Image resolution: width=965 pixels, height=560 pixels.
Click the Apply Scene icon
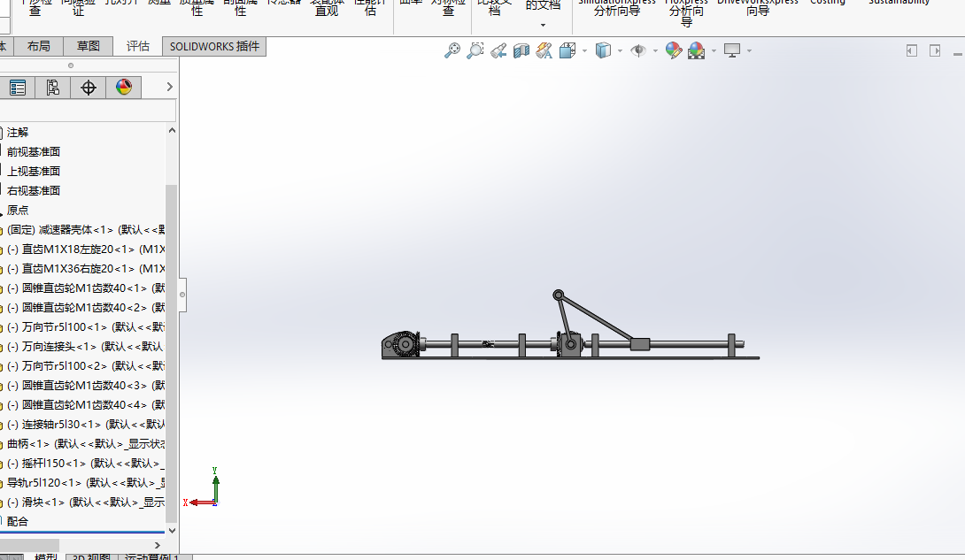[697, 50]
